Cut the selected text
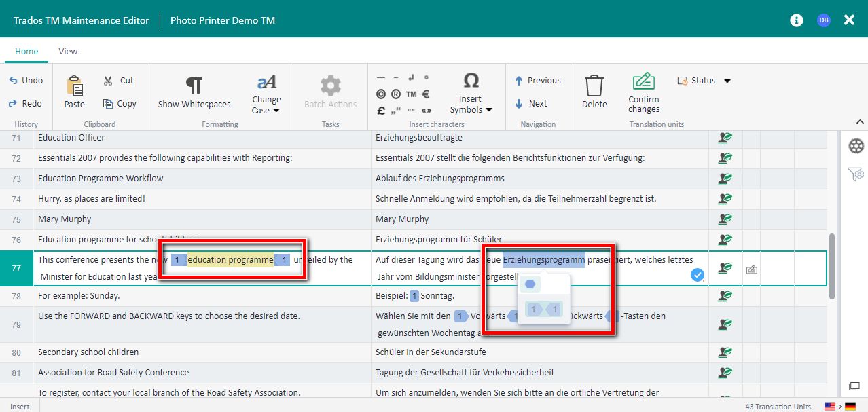This screenshot has height=412, width=868. click(x=120, y=80)
